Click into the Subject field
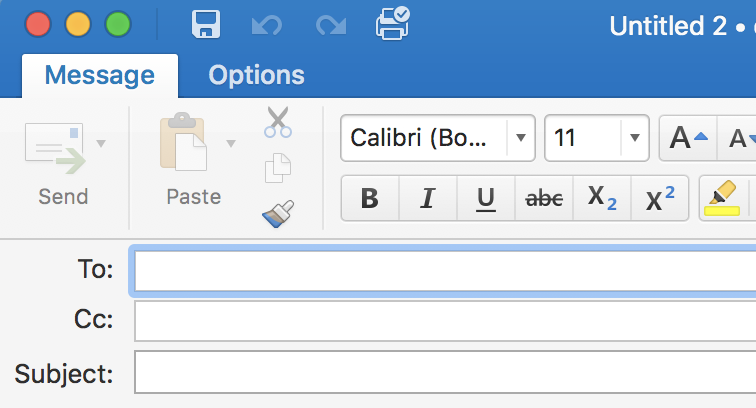Viewport: 756px width, 408px height. click(x=445, y=372)
